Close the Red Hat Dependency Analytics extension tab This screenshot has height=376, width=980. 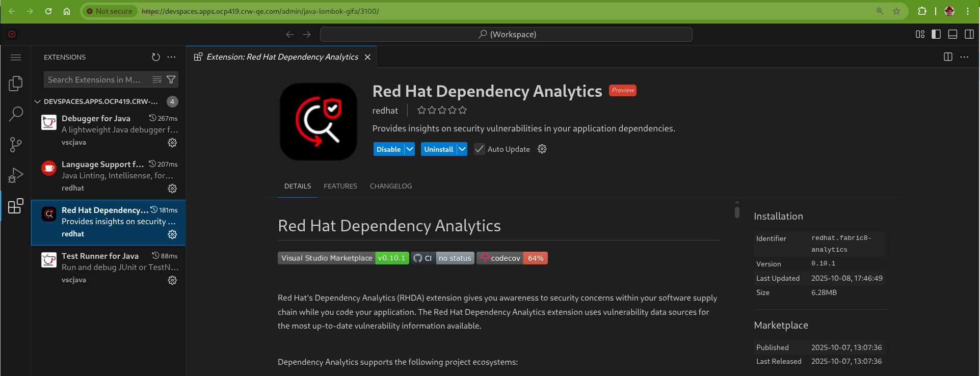[367, 57]
